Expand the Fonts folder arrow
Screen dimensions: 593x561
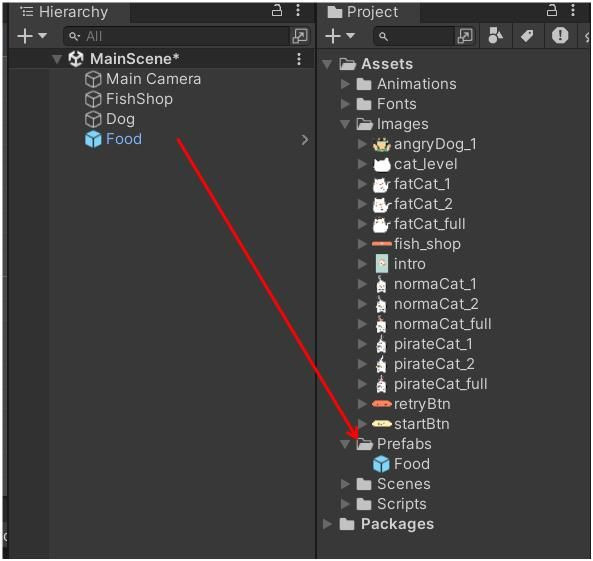(x=345, y=104)
